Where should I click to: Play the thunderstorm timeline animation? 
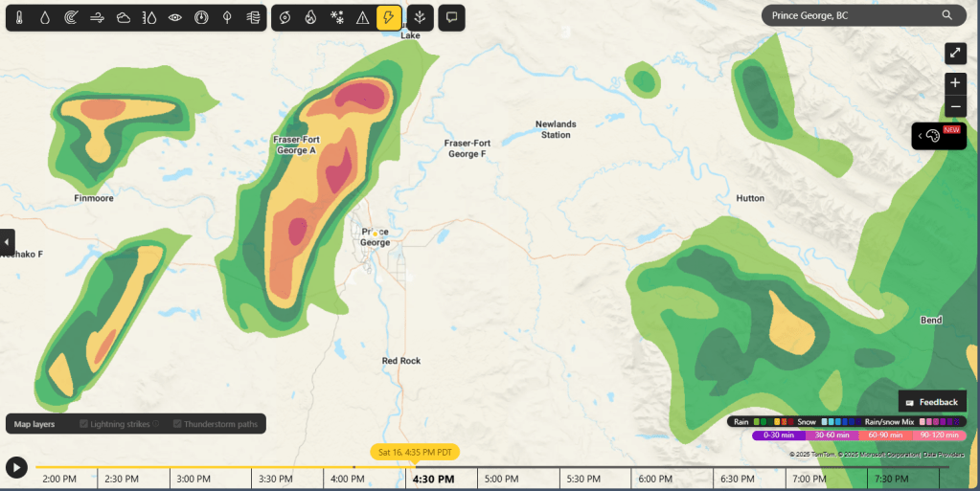tap(16, 467)
